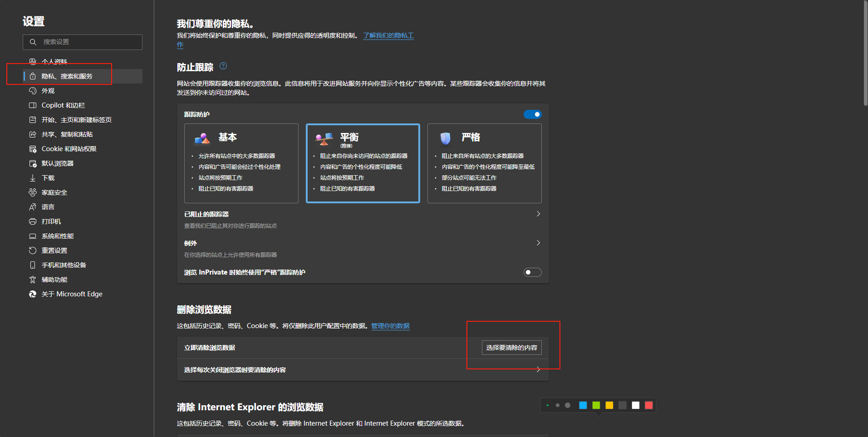This screenshot has height=437, width=868.
Task: Click the 默认浏览器 icon in the sidebar
Action: pyautogui.click(x=33, y=163)
